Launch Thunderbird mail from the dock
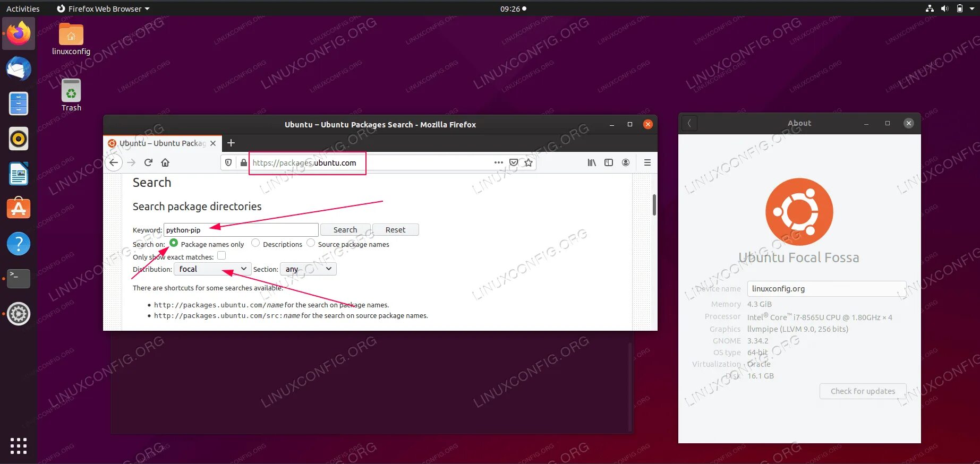Viewport: 980px width, 464px height. (19, 69)
